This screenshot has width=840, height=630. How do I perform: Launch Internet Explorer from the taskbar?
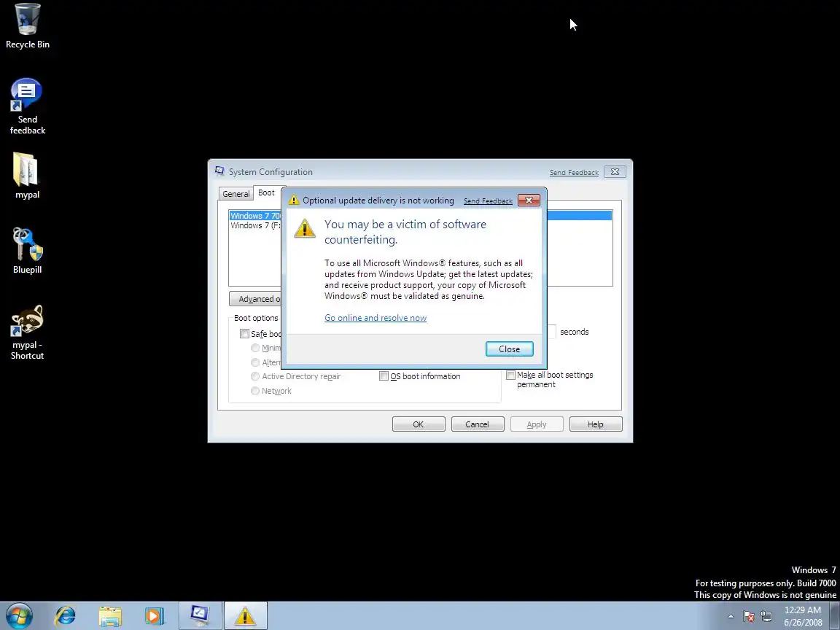pyautogui.click(x=66, y=616)
